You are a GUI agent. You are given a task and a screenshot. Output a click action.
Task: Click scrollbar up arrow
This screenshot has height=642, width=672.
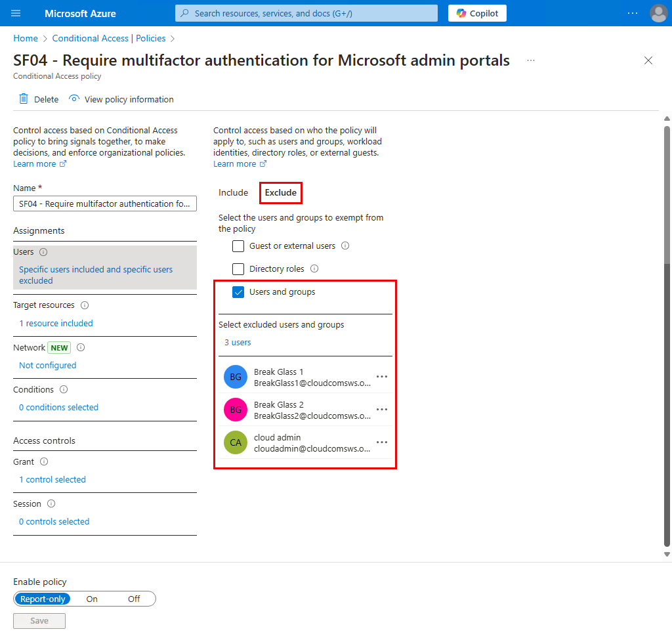click(667, 119)
